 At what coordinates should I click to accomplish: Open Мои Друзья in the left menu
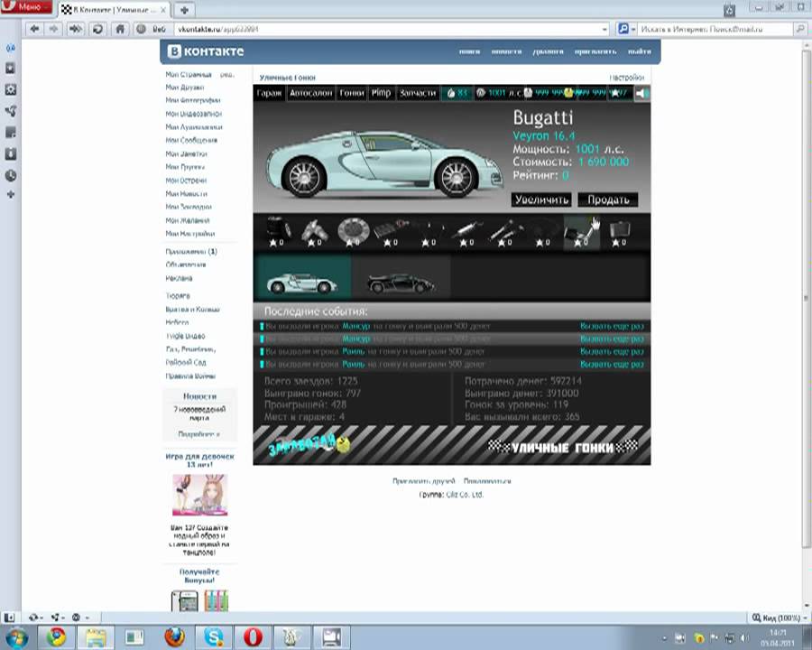click(185, 88)
